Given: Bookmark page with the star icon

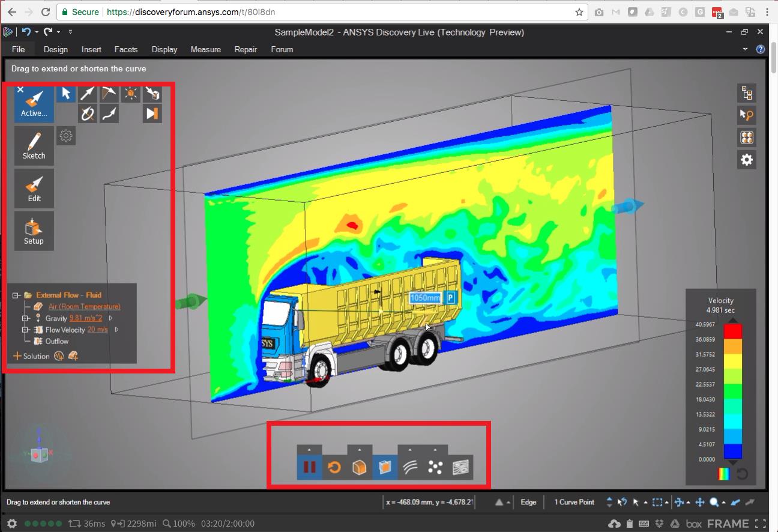Looking at the screenshot, I should click(579, 12).
